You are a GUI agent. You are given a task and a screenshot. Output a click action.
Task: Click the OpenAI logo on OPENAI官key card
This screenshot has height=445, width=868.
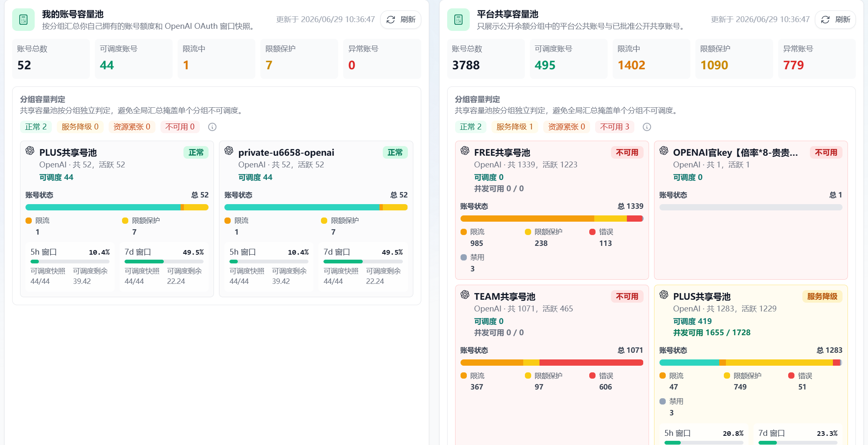click(x=664, y=151)
